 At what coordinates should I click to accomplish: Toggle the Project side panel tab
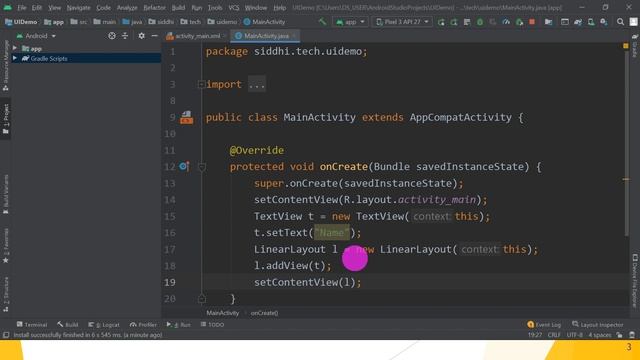click(6, 118)
